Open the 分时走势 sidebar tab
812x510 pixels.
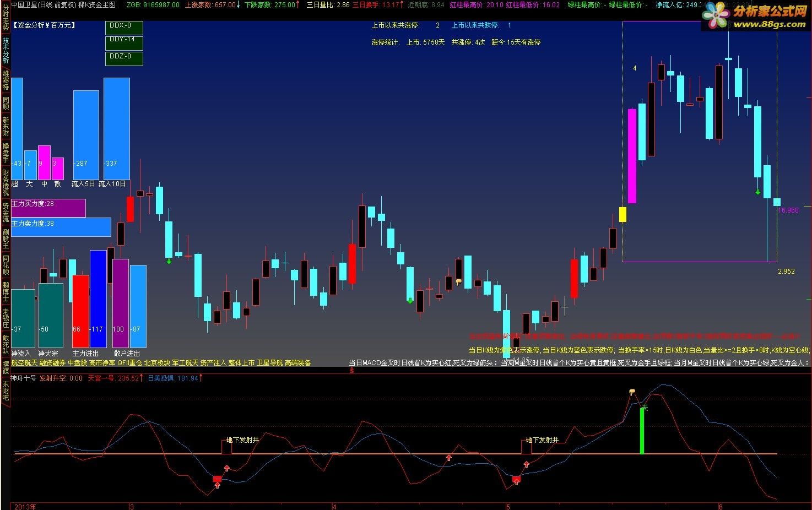coord(6,18)
